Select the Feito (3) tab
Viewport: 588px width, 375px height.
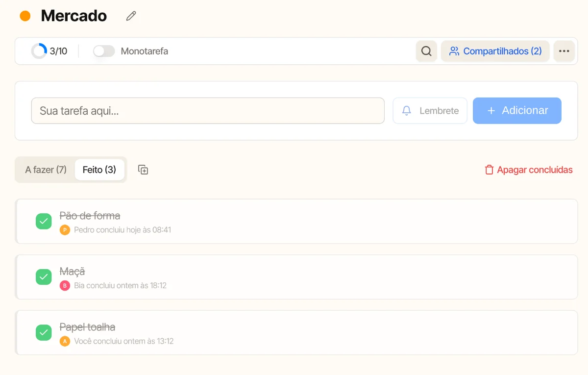99,170
